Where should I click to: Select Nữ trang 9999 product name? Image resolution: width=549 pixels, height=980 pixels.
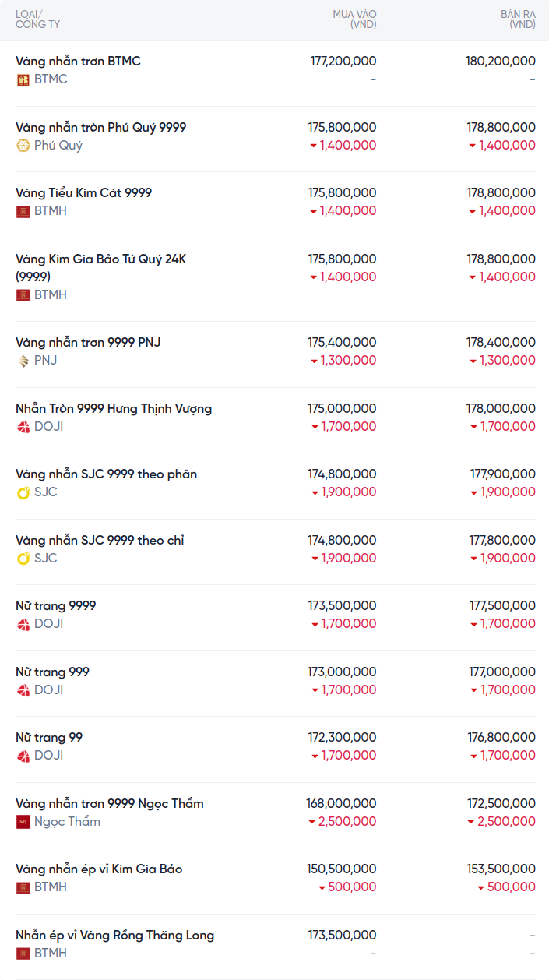[x=56, y=606]
